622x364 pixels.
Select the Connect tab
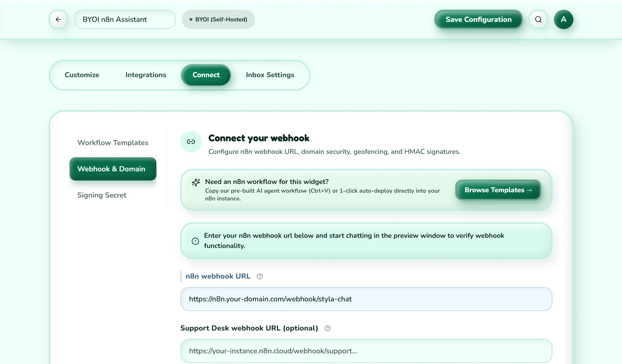click(206, 75)
